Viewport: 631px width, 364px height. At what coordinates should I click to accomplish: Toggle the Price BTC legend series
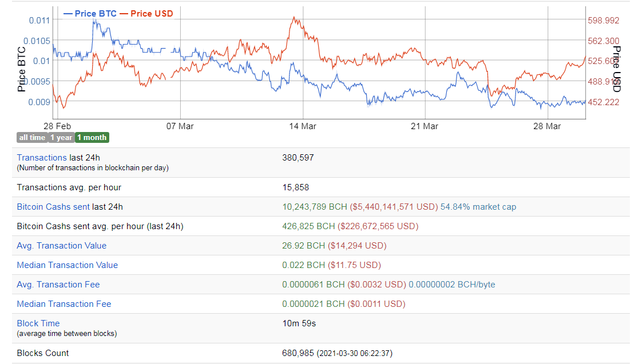(90, 13)
